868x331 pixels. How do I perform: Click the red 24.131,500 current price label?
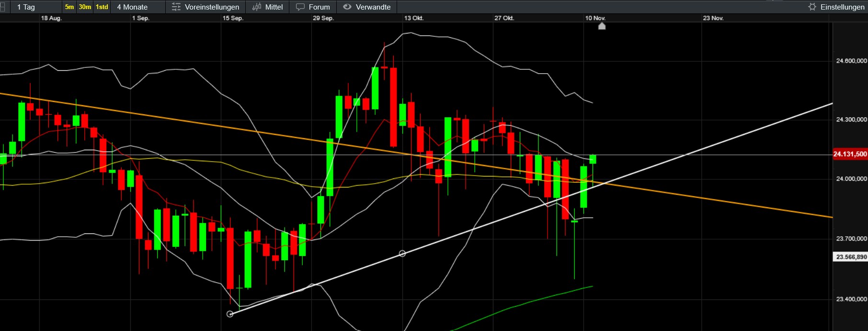click(850, 154)
